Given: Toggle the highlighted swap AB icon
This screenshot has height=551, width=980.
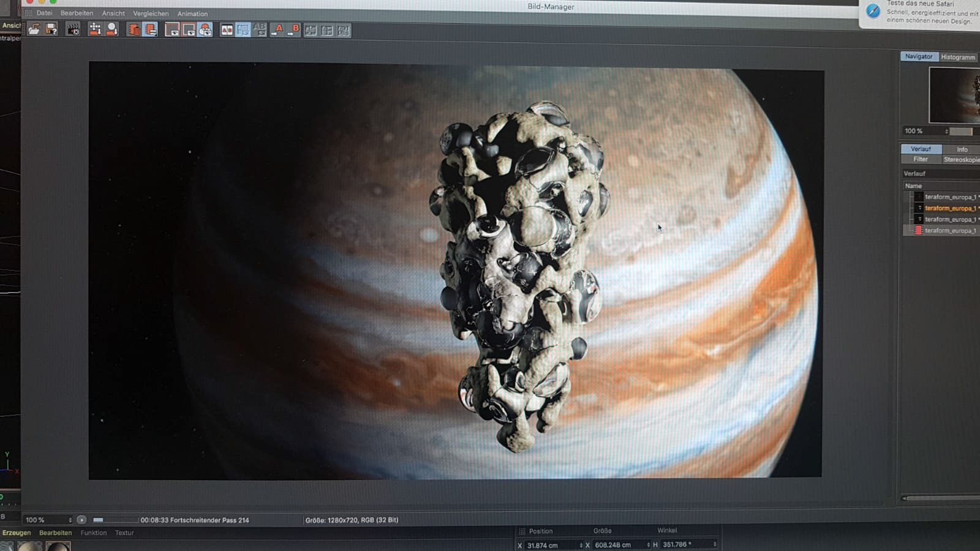Looking at the screenshot, I should coord(243,29).
